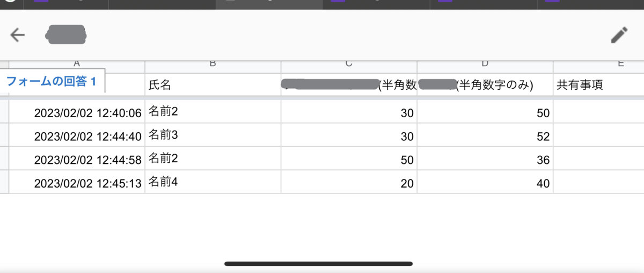Select column B header
Image resolution: width=644 pixels, height=273 pixels.
point(213,64)
